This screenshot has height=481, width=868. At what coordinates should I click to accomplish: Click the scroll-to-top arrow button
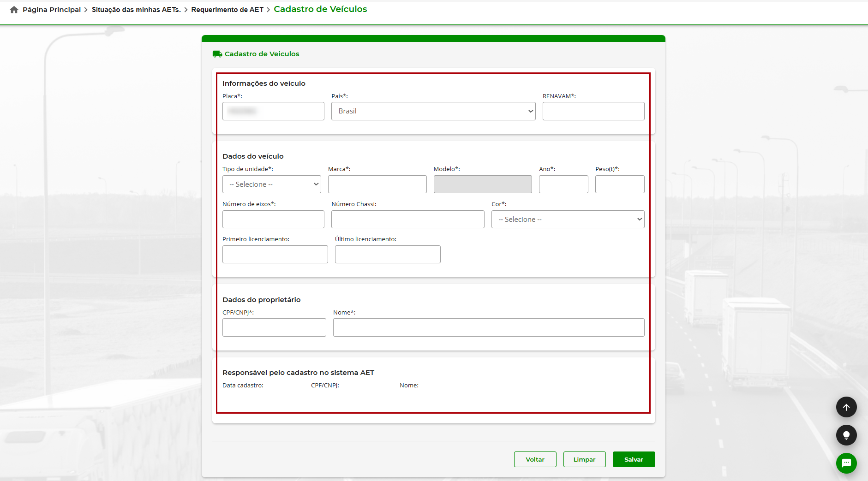(846, 407)
